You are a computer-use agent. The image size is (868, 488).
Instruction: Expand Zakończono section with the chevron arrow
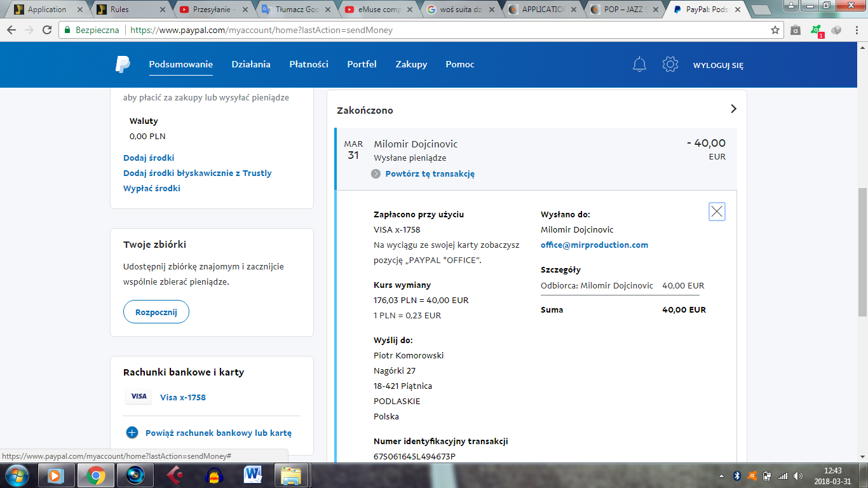(x=733, y=109)
